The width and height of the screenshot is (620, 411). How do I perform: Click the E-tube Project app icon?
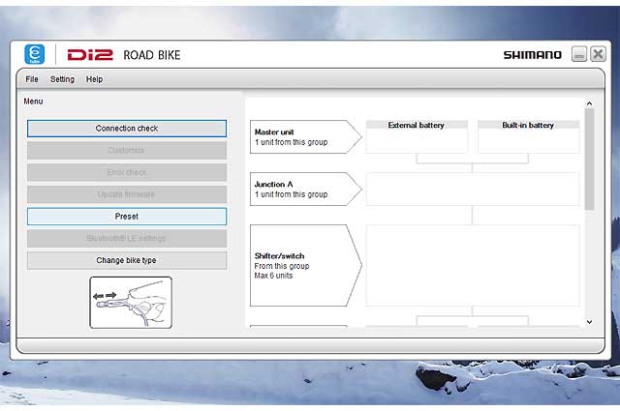click(35, 55)
